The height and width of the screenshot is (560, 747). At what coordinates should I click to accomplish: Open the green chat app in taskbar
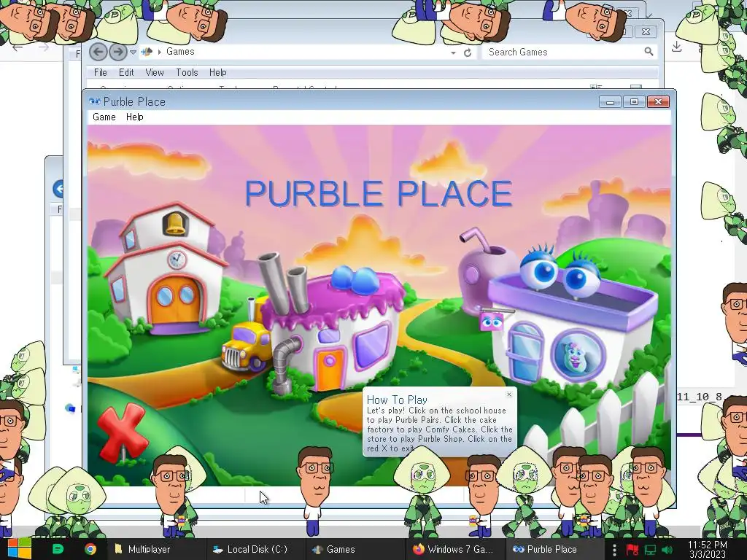(58, 549)
